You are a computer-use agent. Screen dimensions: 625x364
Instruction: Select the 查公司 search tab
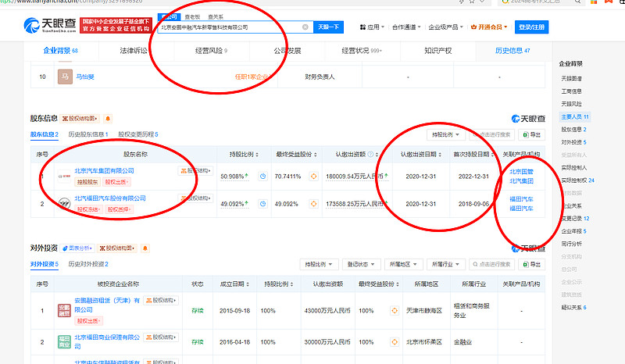pos(170,17)
